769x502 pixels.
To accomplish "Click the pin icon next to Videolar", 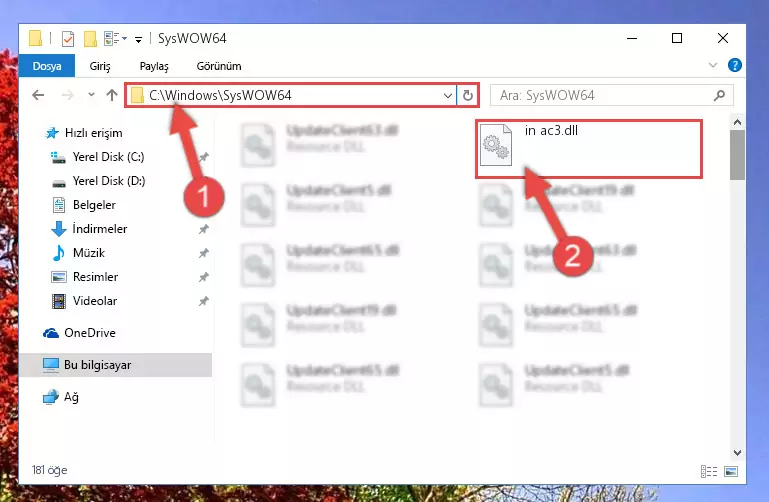I will tap(204, 301).
